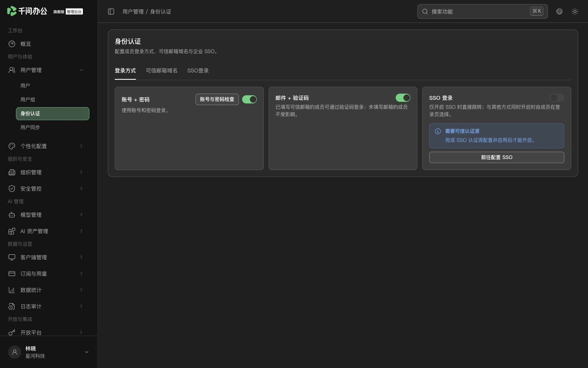Viewport: 588px width, 368px height.
Task: Turn off the 邮件 + 验证码 toggle
Action: pos(403,98)
